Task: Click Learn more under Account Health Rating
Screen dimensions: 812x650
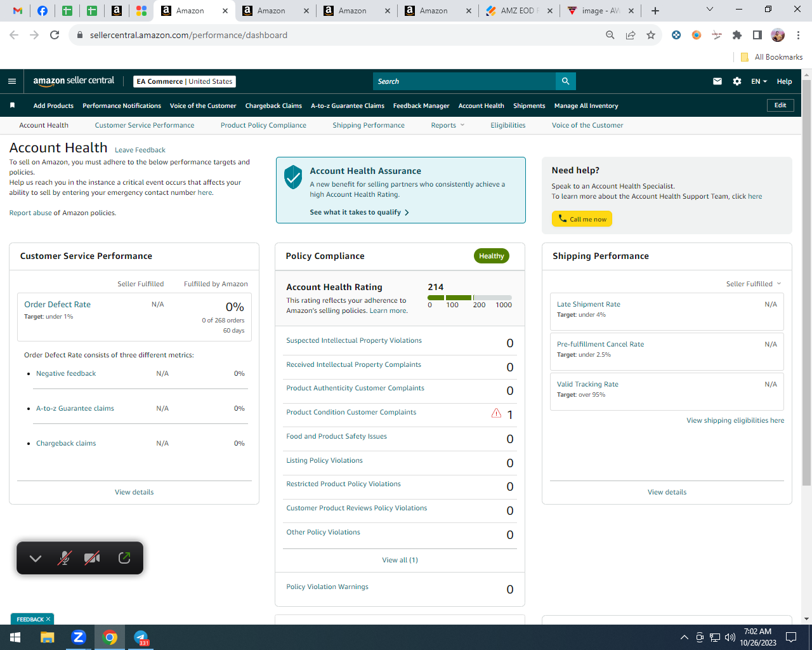Action: (388, 310)
